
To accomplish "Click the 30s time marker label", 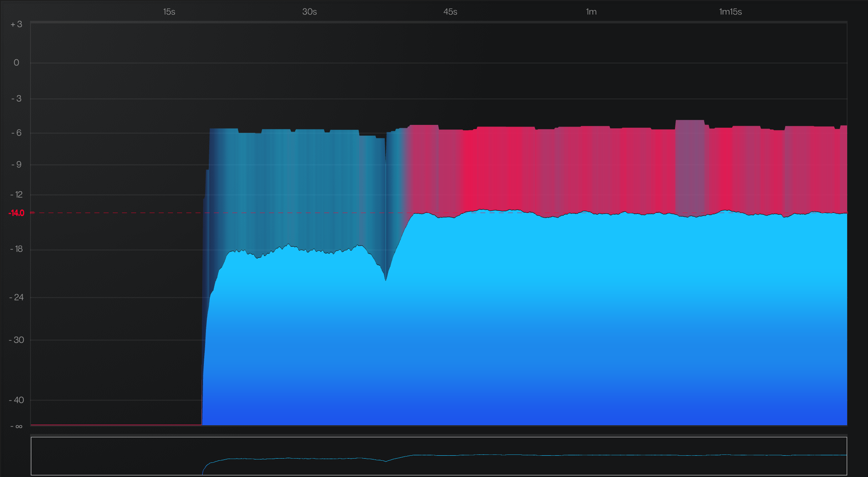I will [x=309, y=12].
